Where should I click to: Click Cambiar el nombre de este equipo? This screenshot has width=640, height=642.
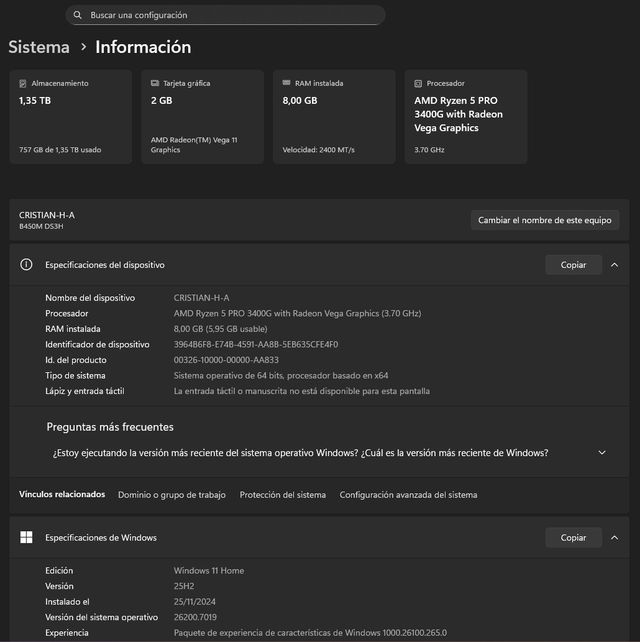545,220
